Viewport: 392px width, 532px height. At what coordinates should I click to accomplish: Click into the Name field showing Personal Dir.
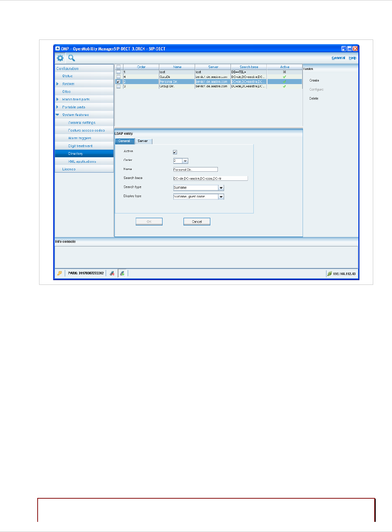[x=195, y=170]
